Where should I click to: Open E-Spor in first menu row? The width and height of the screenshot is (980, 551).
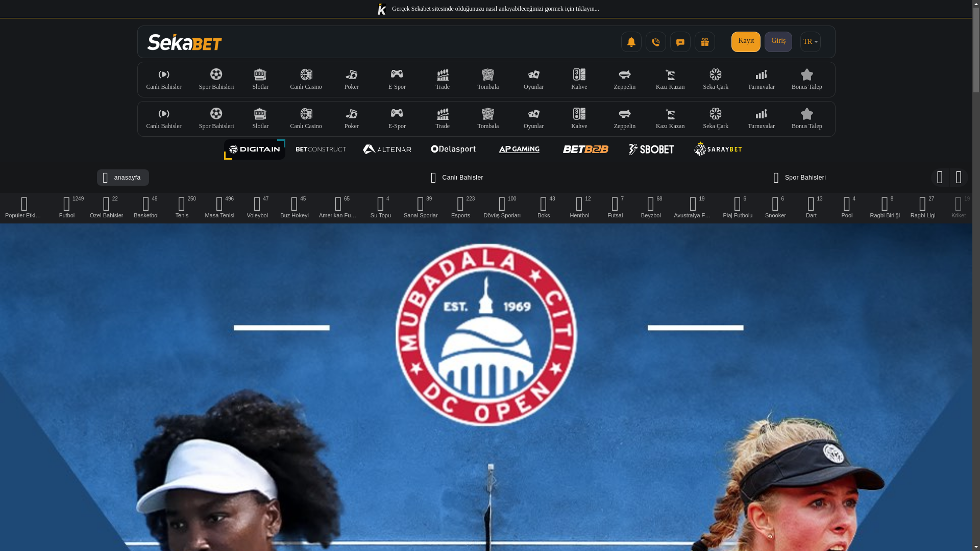click(397, 80)
